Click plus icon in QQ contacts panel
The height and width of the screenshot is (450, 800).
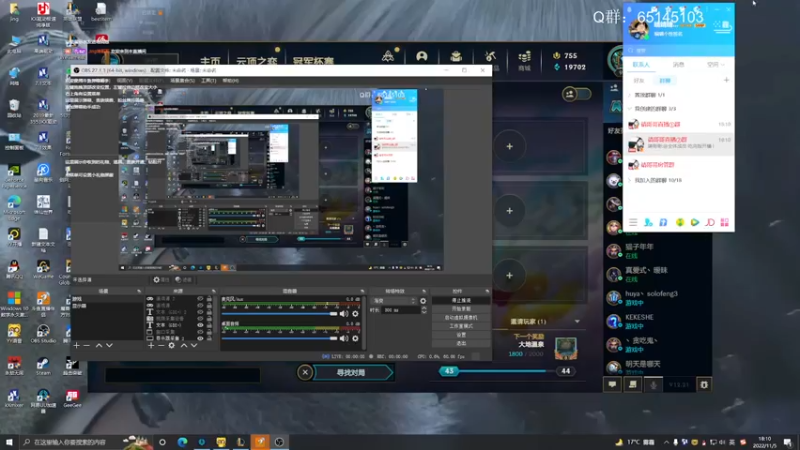(x=726, y=80)
